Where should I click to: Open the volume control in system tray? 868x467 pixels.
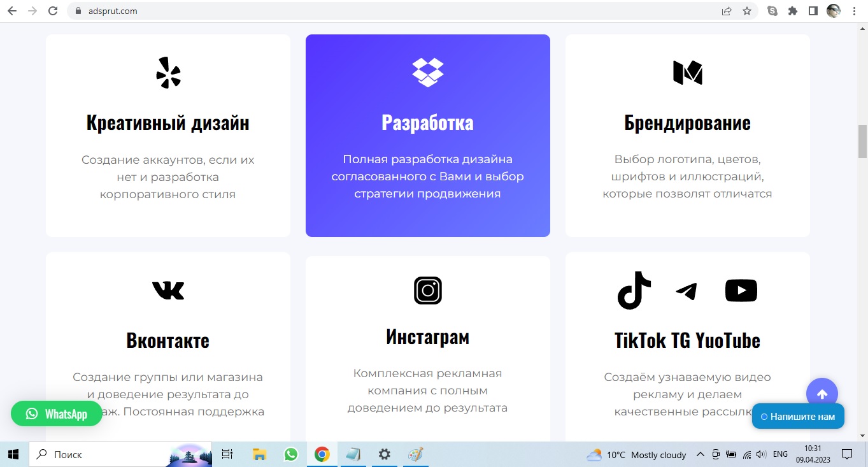click(x=762, y=454)
